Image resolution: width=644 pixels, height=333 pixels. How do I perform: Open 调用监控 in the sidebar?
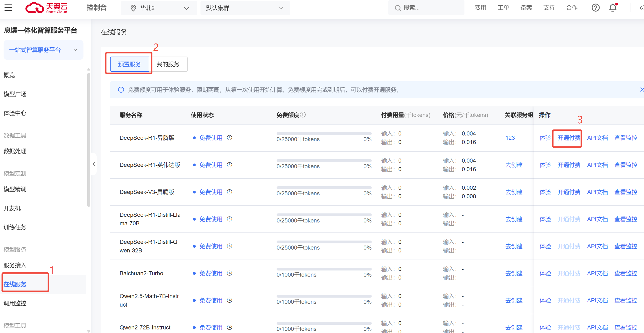tap(15, 303)
